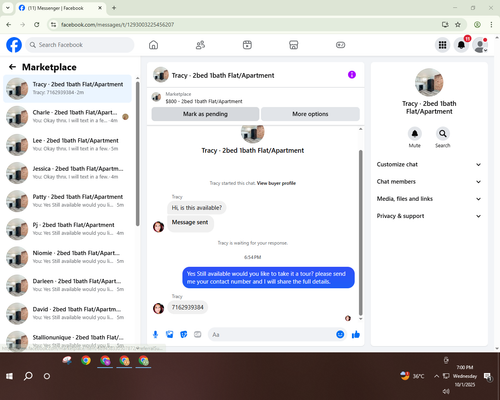Open Darleen conversation in chat list
Screen dimensions: 500x400
pos(67,285)
